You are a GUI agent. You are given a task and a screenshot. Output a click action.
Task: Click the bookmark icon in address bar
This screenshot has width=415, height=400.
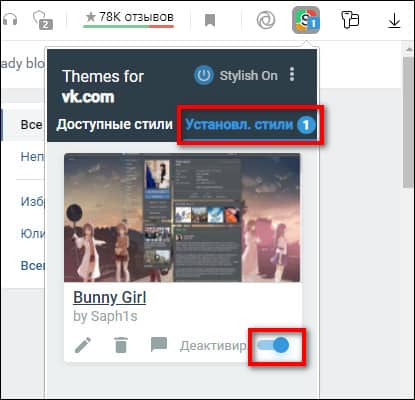click(x=210, y=20)
